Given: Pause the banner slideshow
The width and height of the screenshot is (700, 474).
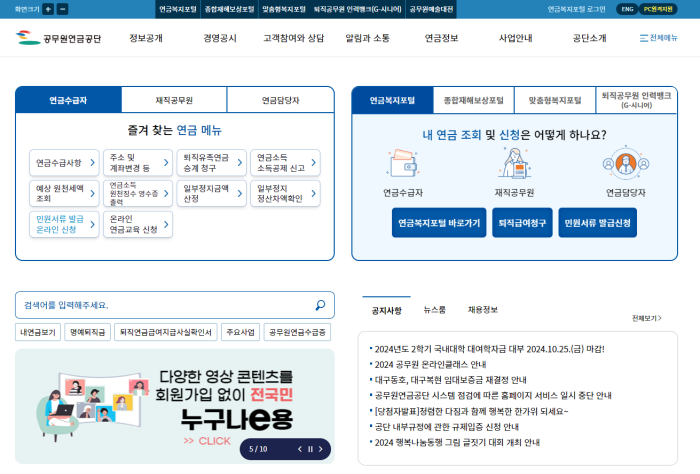Looking at the screenshot, I should [310, 449].
